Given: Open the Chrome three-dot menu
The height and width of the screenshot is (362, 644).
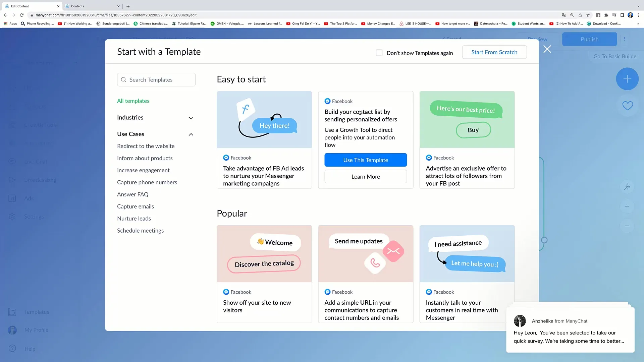Looking at the screenshot, I should tap(638, 15).
